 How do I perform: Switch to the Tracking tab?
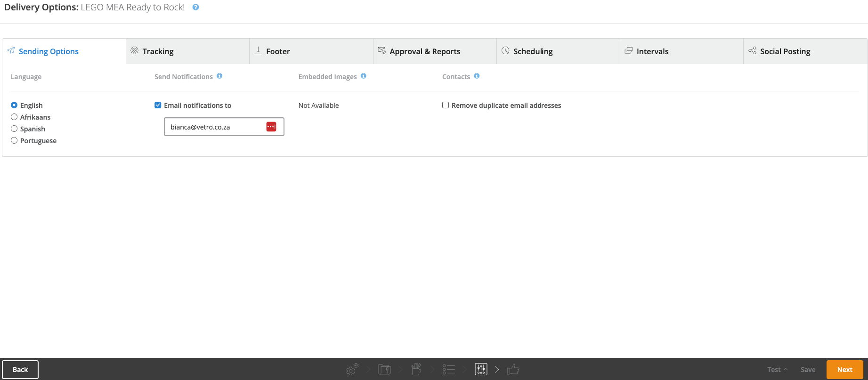(x=158, y=51)
